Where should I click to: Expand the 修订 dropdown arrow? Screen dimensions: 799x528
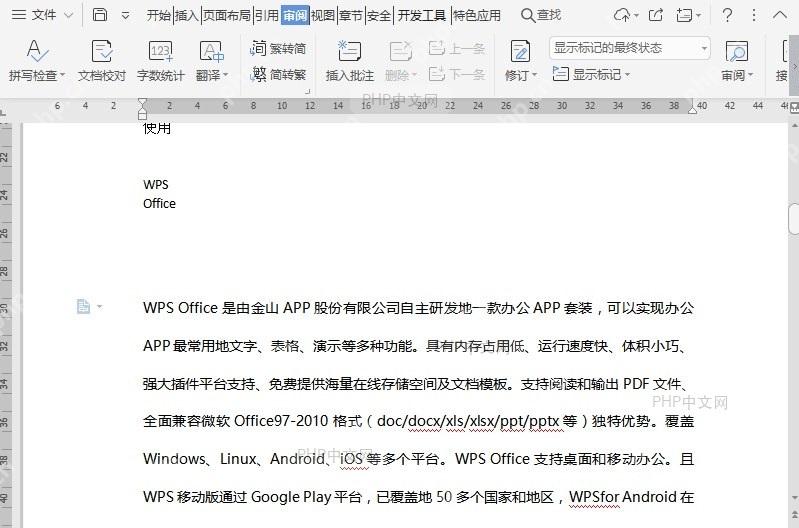(534, 75)
